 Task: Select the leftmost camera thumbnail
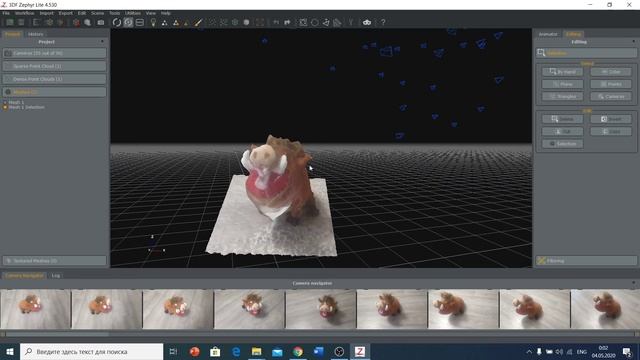35,309
